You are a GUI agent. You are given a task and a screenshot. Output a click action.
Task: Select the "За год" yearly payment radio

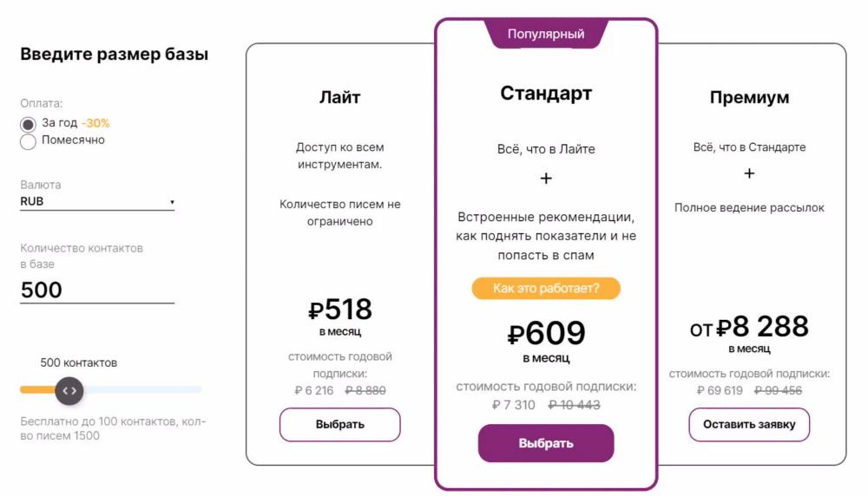[x=28, y=124]
